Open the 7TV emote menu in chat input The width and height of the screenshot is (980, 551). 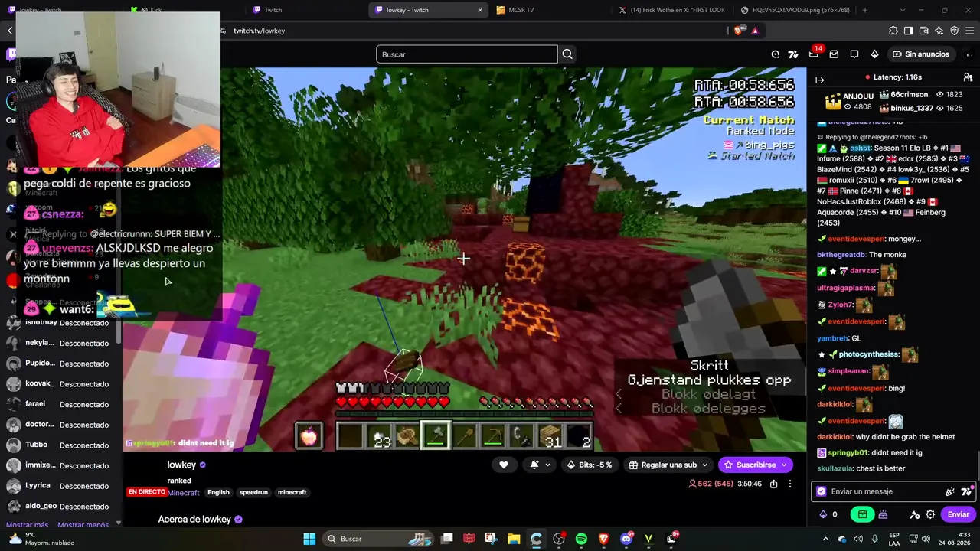[966, 491]
